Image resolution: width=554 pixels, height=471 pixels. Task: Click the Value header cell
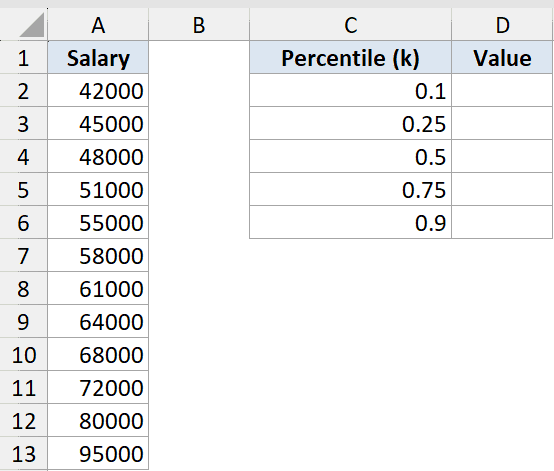(x=502, y=58)
